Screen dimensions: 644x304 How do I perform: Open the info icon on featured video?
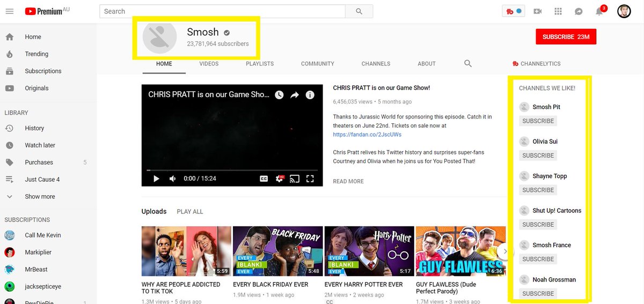tap(310, 95)
